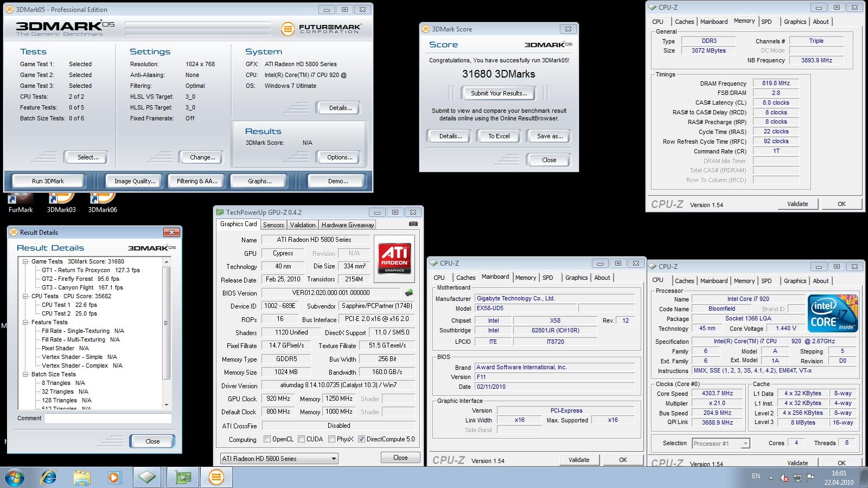Open the network tray icon
This screenshot has height=488, width=868.
click(x=797, y=478)
